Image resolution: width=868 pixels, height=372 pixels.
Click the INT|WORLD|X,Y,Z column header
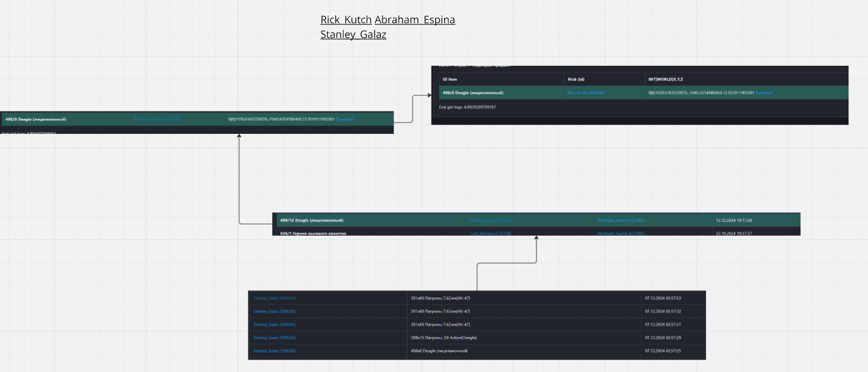pos(669,79)
